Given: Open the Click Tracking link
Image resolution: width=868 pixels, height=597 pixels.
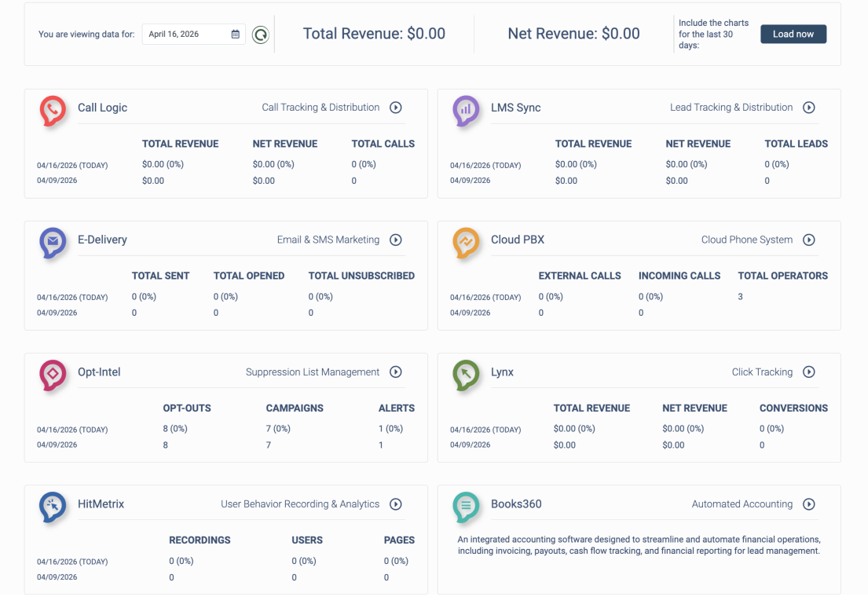Looking at the screenshot, I should [x=761, y=372].
